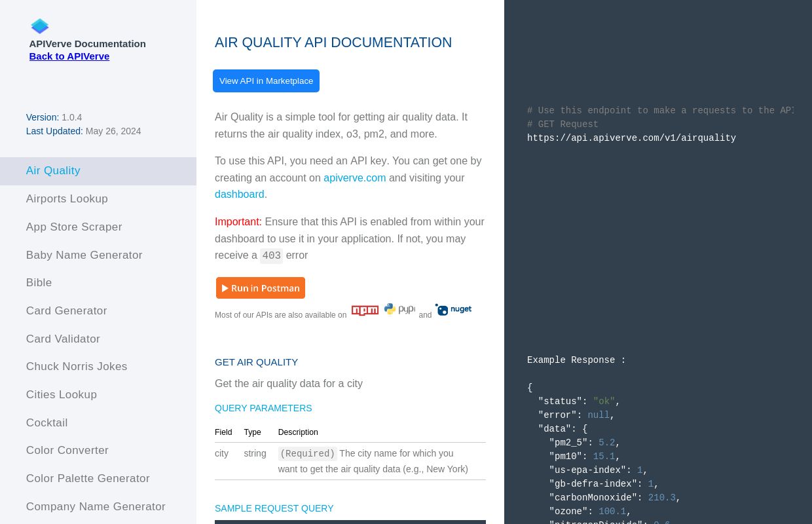
Task: Open App Store Scraper documentation
Action: tap(98, 227)
